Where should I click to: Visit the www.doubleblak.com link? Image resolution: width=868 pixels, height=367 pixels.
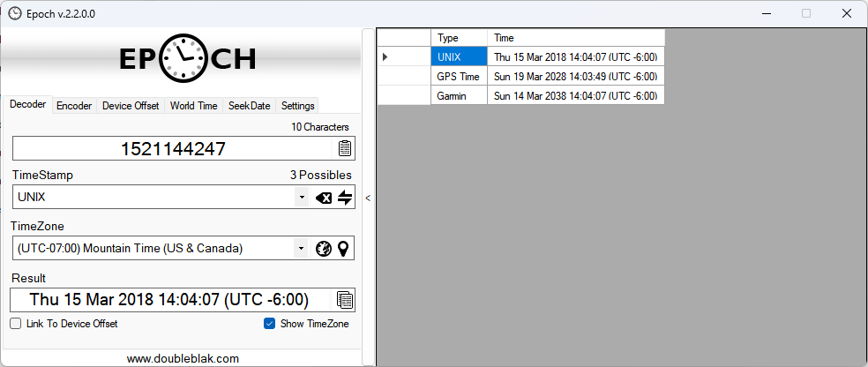click(183, 358)
